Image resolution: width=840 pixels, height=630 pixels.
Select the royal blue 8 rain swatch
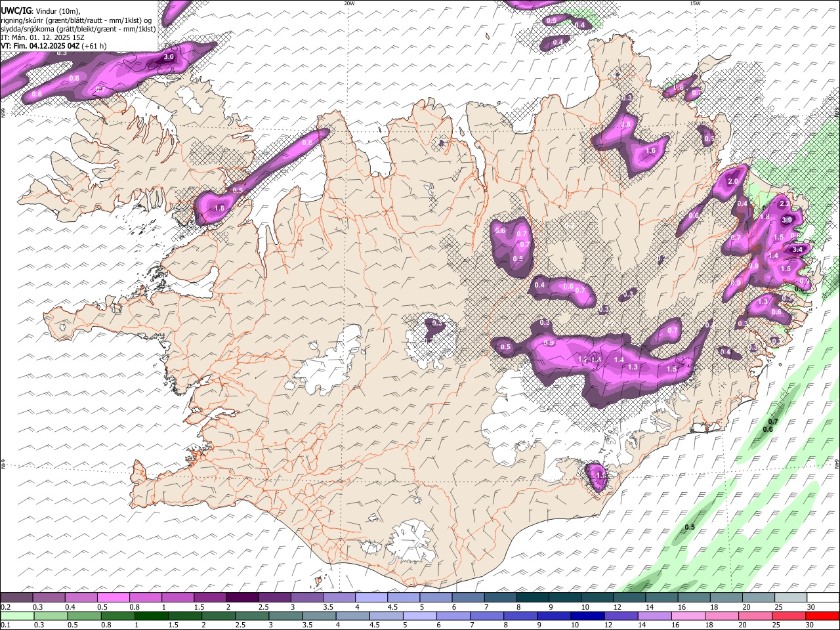point(520,616)
